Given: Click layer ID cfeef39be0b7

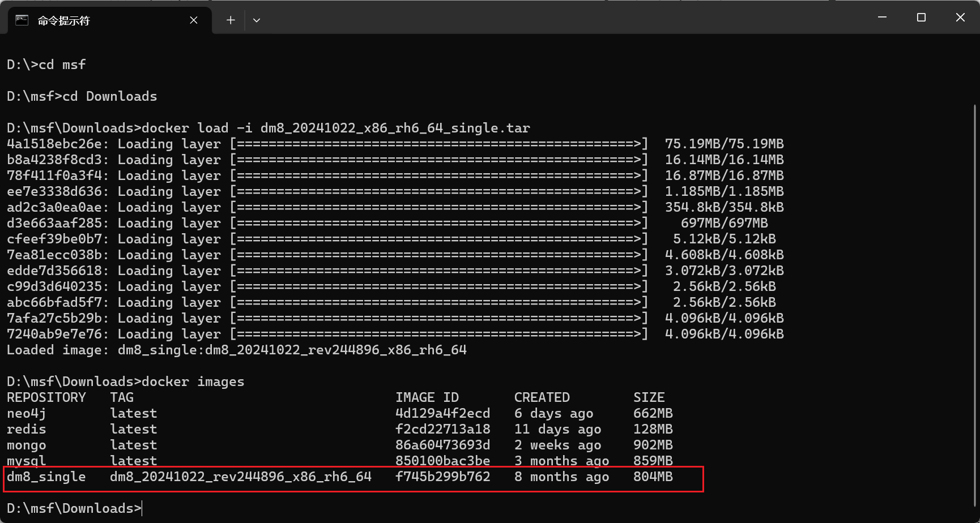Looking at the screenshot, I should pos(54,239).
